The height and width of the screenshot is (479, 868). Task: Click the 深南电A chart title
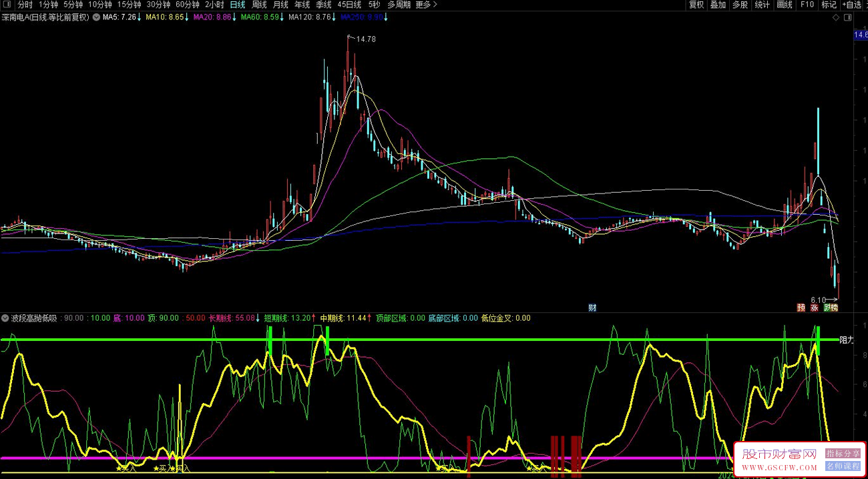point(45,17)
